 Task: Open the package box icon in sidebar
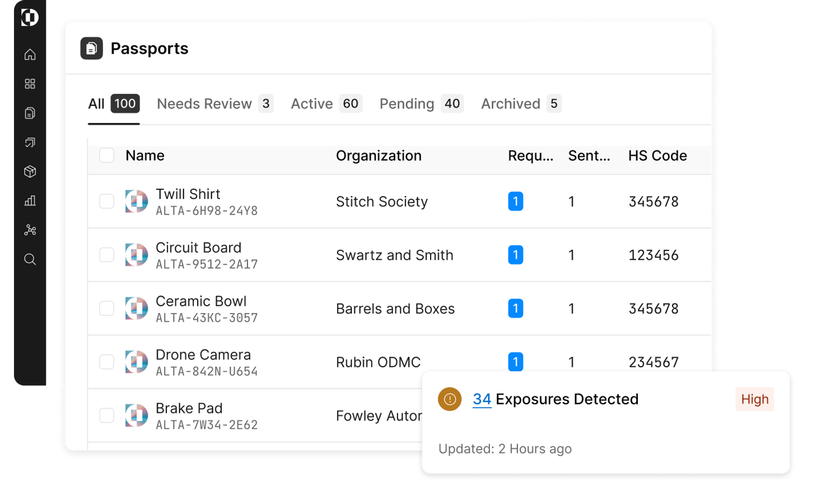30,171
